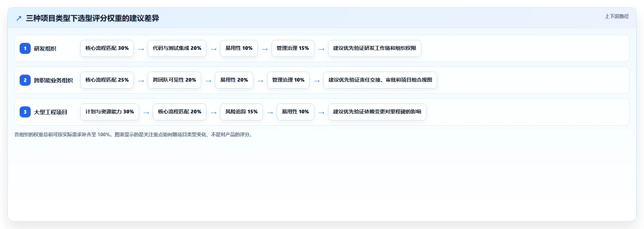644x229 pixels.
Task: Select the number 2 badge for 跨职能业务组织
Action: [25, 80]
